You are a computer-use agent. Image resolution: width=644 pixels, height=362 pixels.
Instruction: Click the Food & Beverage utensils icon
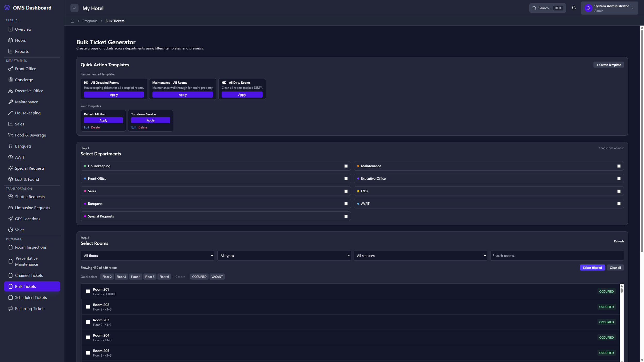click(x=10, y=135)
